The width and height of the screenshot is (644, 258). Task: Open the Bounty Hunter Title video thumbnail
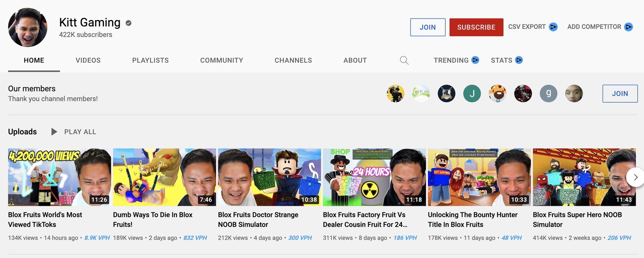[x=479, y=177]
